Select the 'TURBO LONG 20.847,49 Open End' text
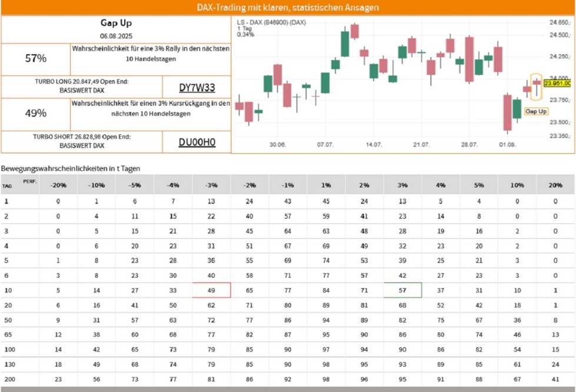576x392 pixels. [x=82, y=82]
